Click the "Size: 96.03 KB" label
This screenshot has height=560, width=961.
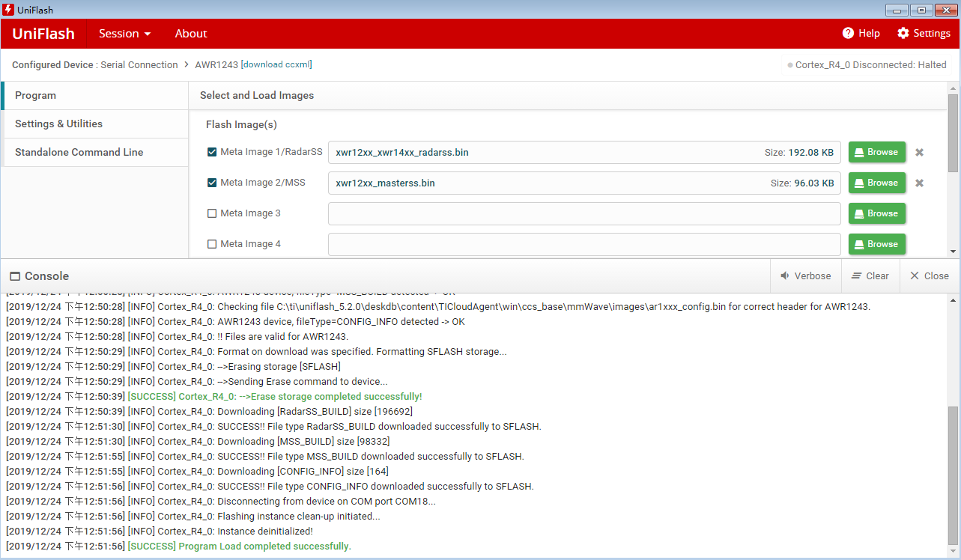[x=802, y=183]
